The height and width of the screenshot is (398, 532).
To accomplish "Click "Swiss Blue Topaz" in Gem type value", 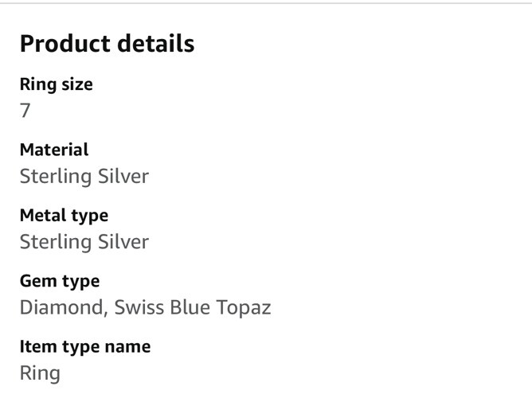I will [x=193, y=307].
